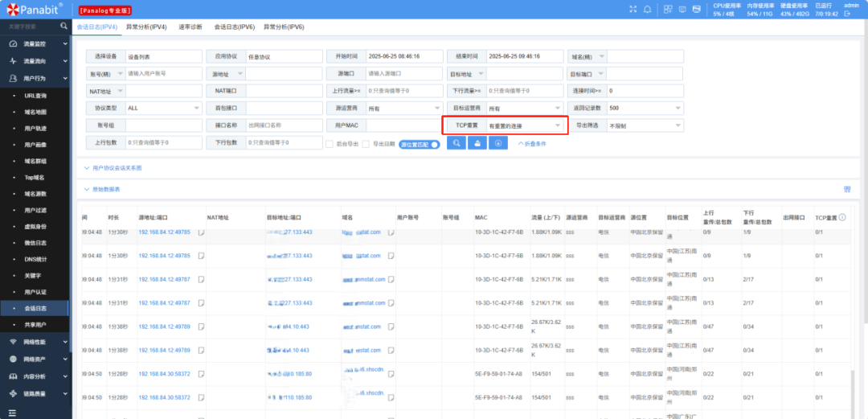The height and width of the screenshot is (419, 868).
Task: Open column settings grid icon above table
Action: (847, 190)
